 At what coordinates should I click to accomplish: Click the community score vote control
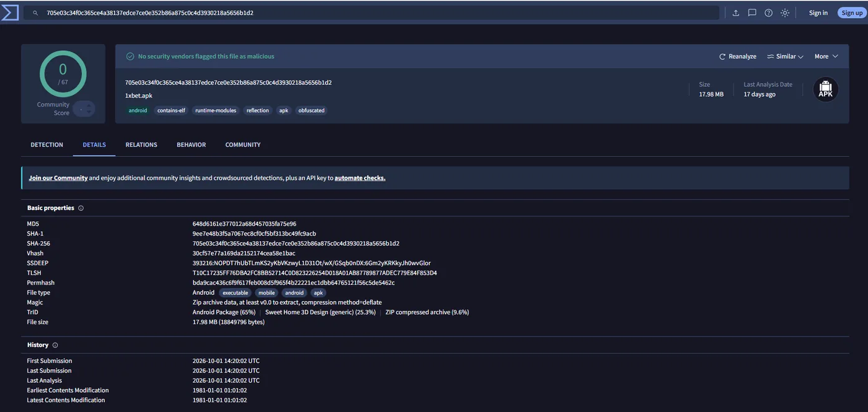(x=84, y=109)
